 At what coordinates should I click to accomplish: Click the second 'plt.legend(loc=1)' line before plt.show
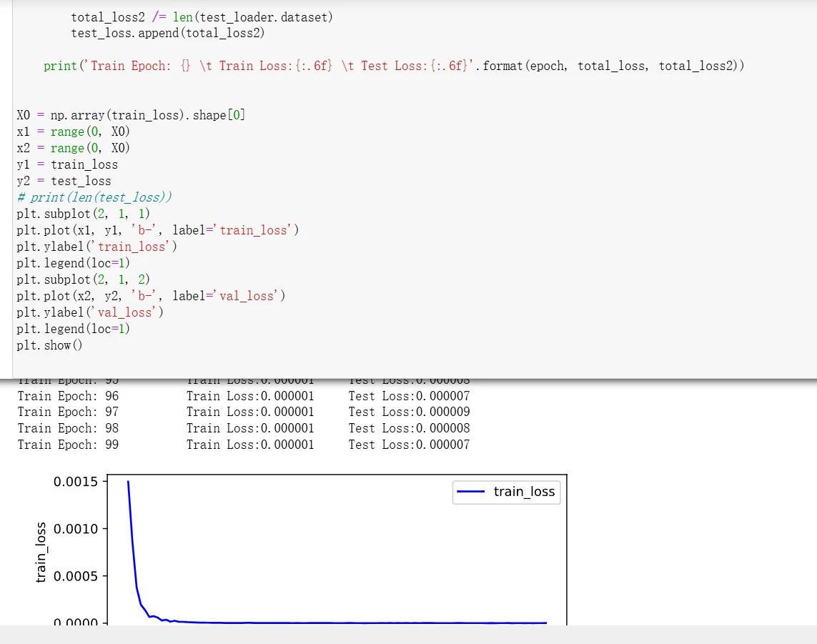[x=73, y=329]
